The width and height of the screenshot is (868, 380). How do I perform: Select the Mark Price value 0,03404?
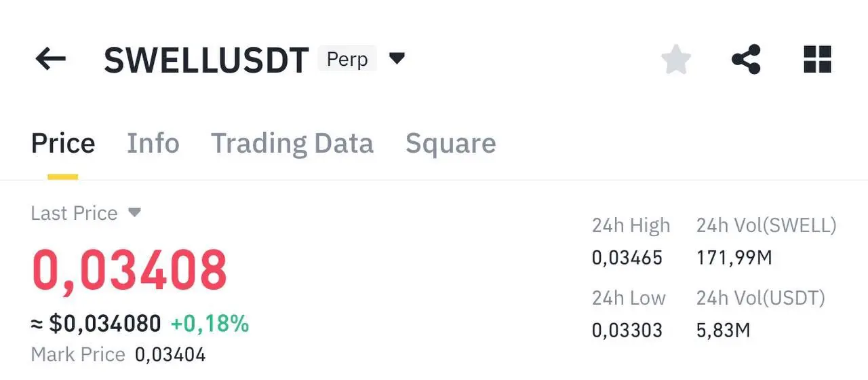170,354
